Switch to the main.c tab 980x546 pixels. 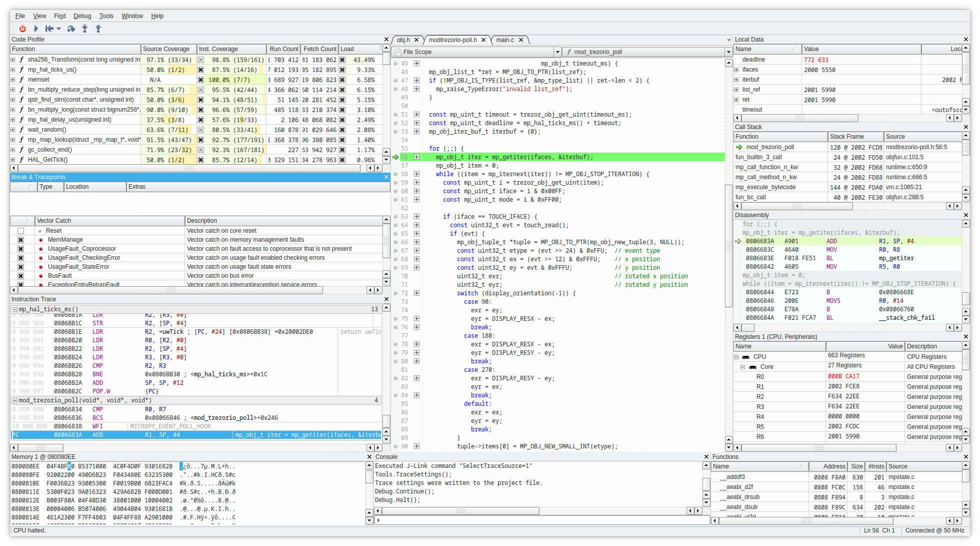(505, 40)
